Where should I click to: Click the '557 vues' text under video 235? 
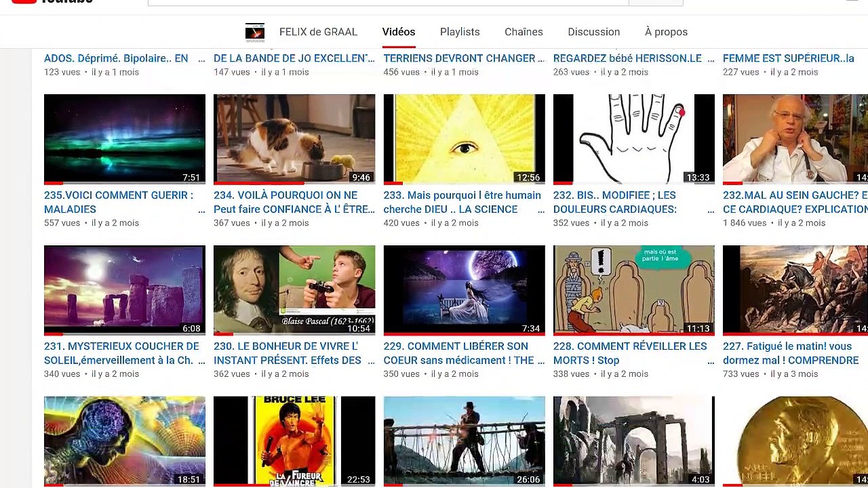pyautogui.click(x=62, y=223)
